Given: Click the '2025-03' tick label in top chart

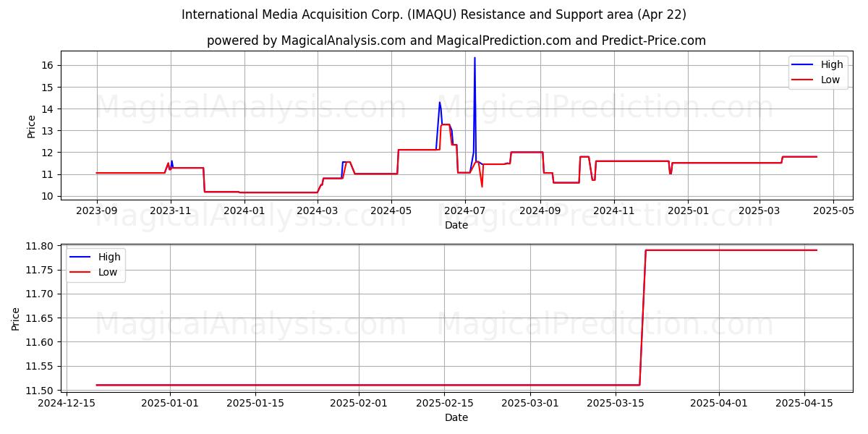Looking at the screenshot, I should pos(759,210).
